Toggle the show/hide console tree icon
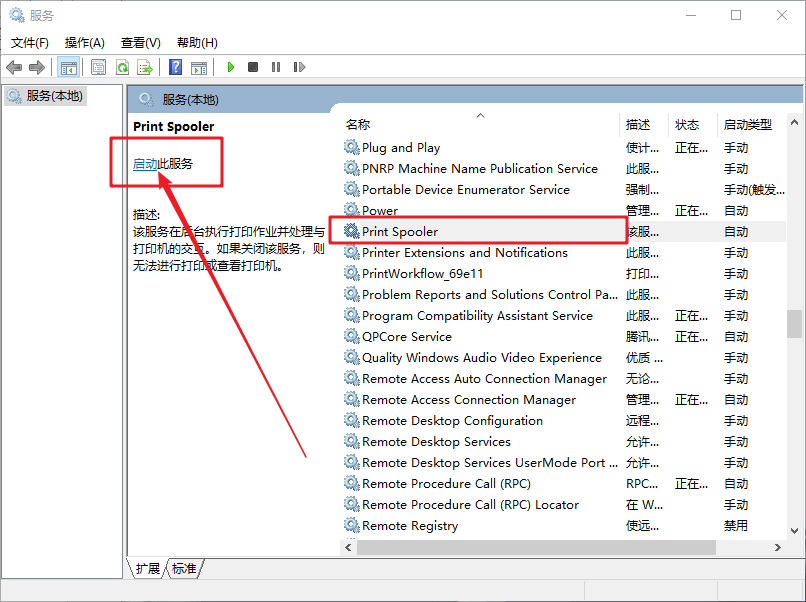Image resolution: width=806 pixels, height=602 pixels. (x=69, y=67)
